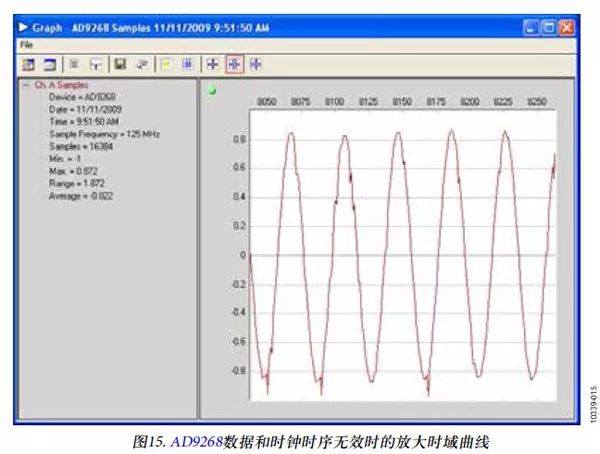600x454 pixels.
Task: Select the Max = 0.872 row
Action: [x=73, y=171]
